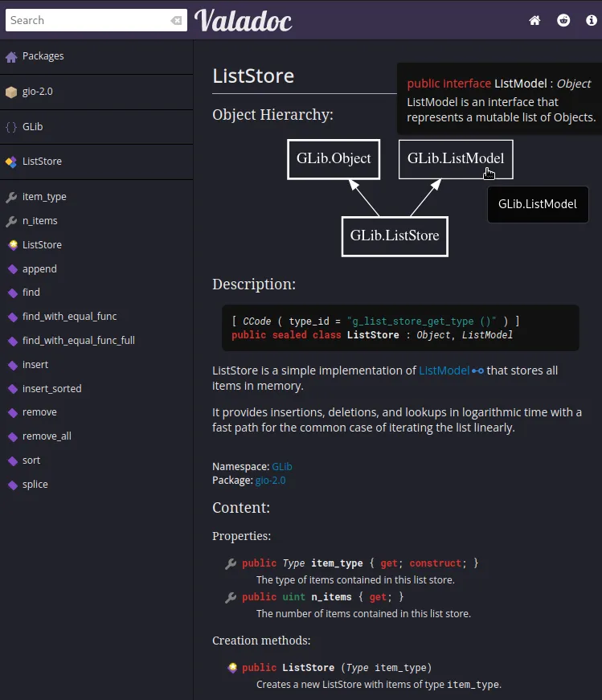Click the Packages home icon in sidebar
This screenshot has width=602, height=700.
tap(11, 56)
